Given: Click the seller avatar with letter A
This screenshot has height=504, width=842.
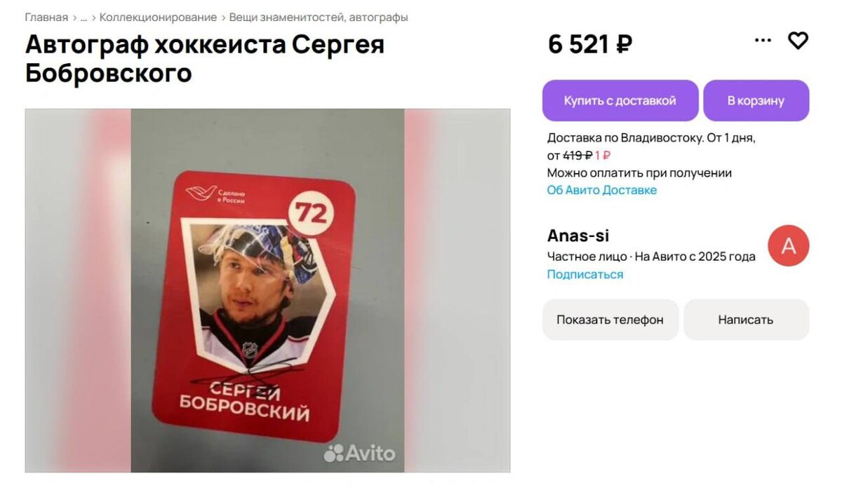Looking at the screenshot, I should click(x=789, y=246).
